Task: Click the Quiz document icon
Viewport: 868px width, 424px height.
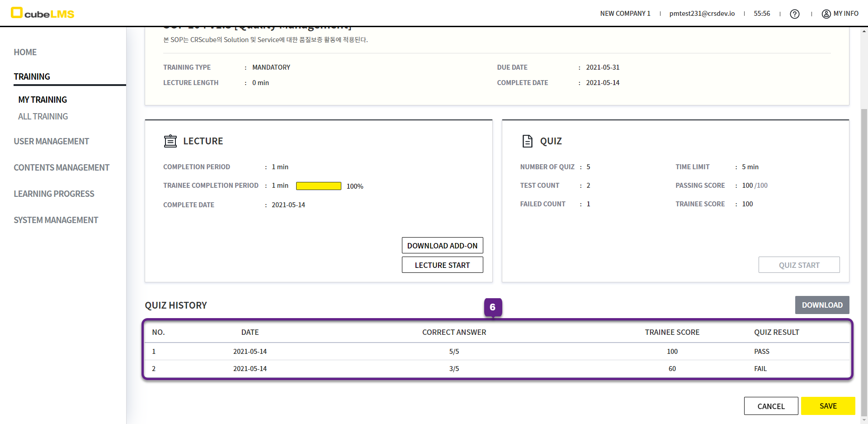Action: pyautogui.click(x=527, y=141)
